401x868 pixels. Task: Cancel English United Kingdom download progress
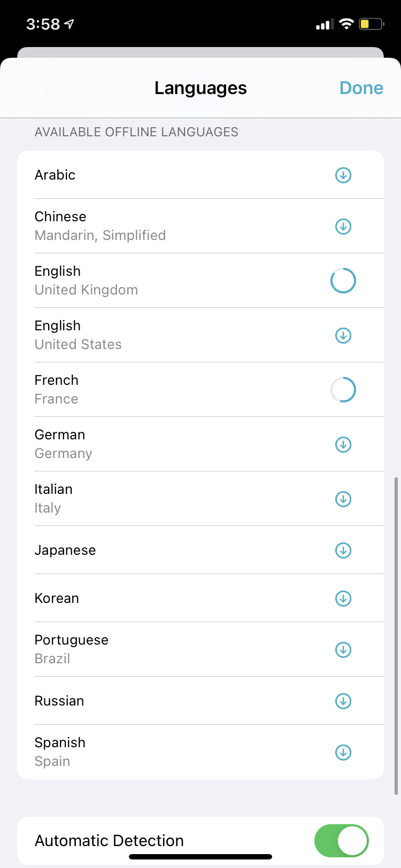(343, 281)
